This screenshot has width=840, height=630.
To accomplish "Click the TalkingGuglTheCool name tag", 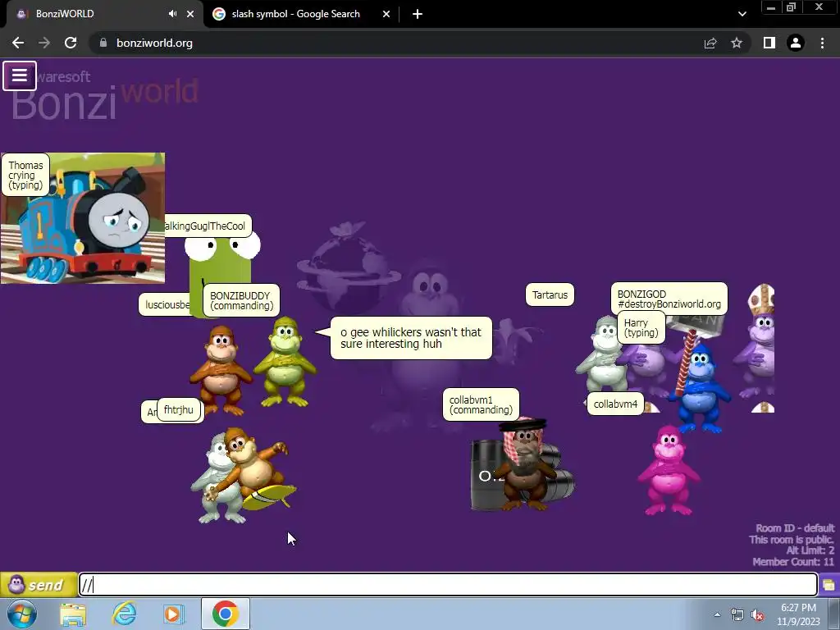I will tap(208, 226).
